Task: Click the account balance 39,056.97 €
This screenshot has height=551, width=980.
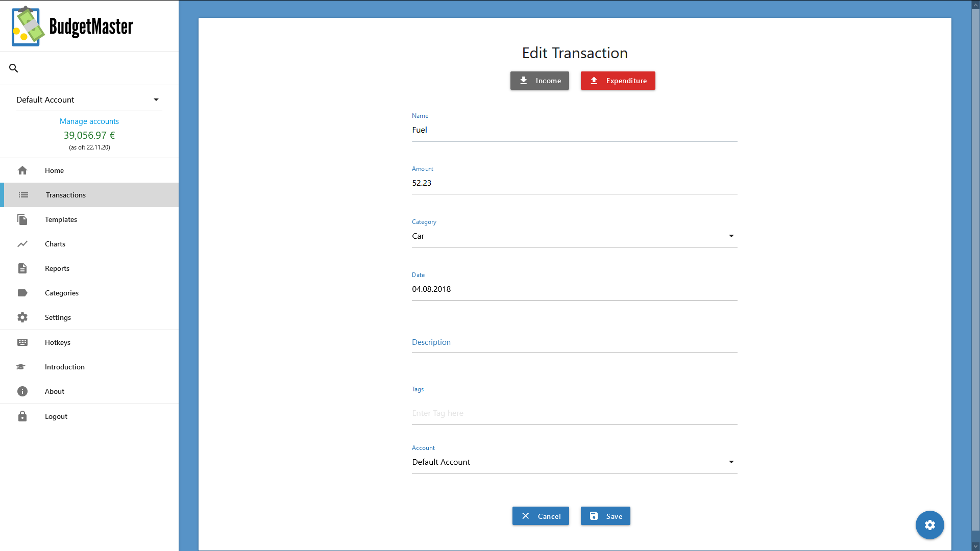Action: pos(89,135)
